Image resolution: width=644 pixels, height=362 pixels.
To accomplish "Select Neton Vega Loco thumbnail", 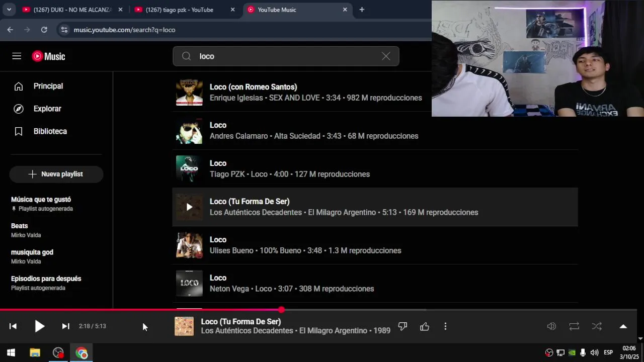I will click(189, 283).
